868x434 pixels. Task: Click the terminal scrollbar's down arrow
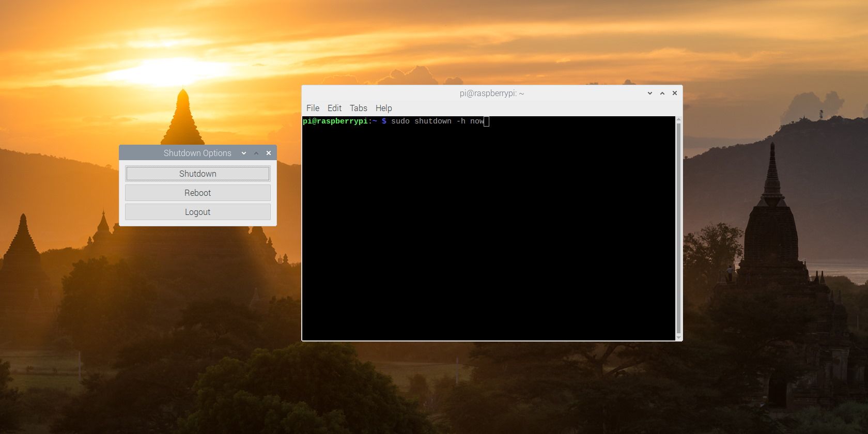pyautogui.click(x=678, y=337)
